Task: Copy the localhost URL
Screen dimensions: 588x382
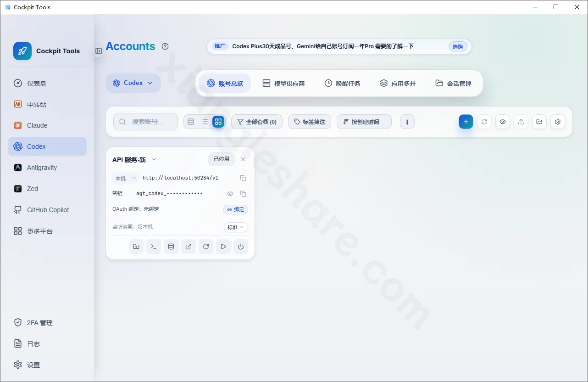Action: coord(243,178)
